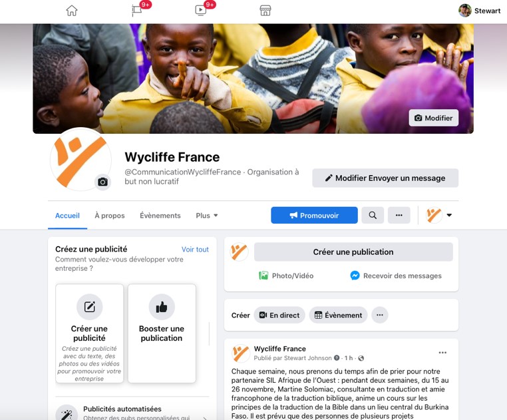Start an En direct live video
This screenshot has width=507, height=420.
click(x=279, y=315)
